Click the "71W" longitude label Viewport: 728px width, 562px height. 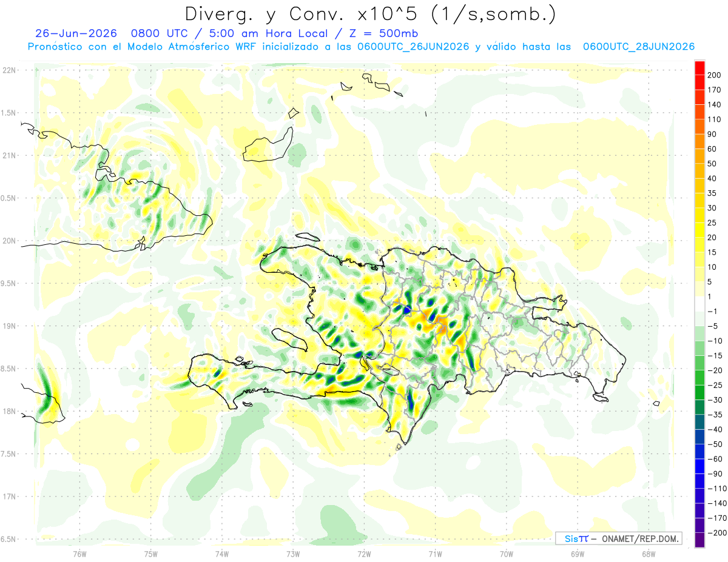[x=435, y=554]
